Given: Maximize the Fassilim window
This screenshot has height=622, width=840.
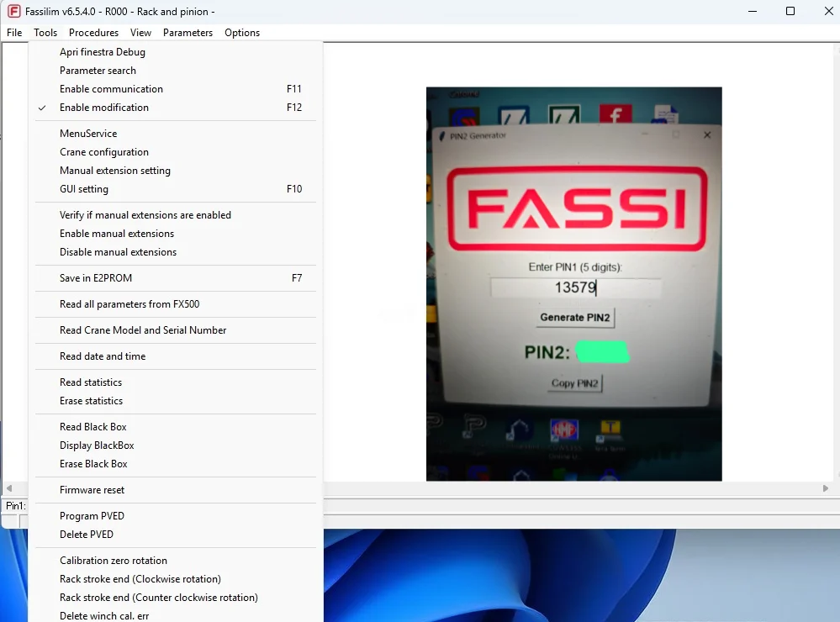Looking at the screenshot, I should click(790, 11).
